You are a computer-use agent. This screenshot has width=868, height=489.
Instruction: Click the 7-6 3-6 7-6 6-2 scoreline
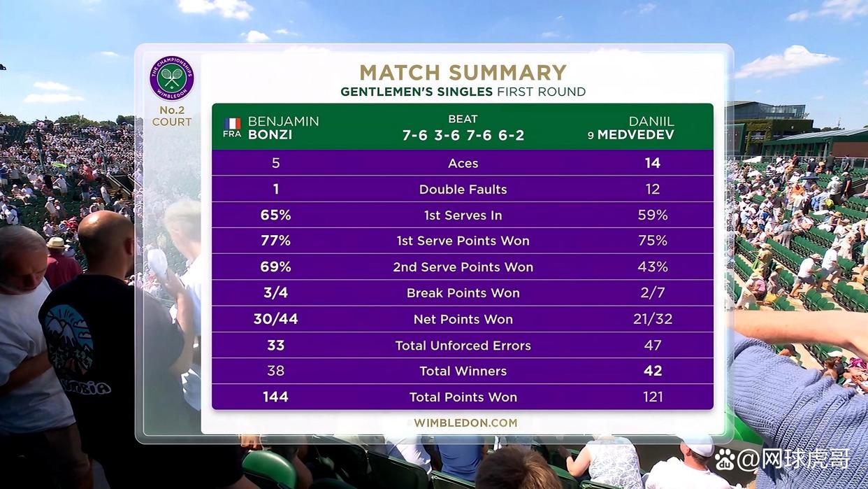point(463,135)
